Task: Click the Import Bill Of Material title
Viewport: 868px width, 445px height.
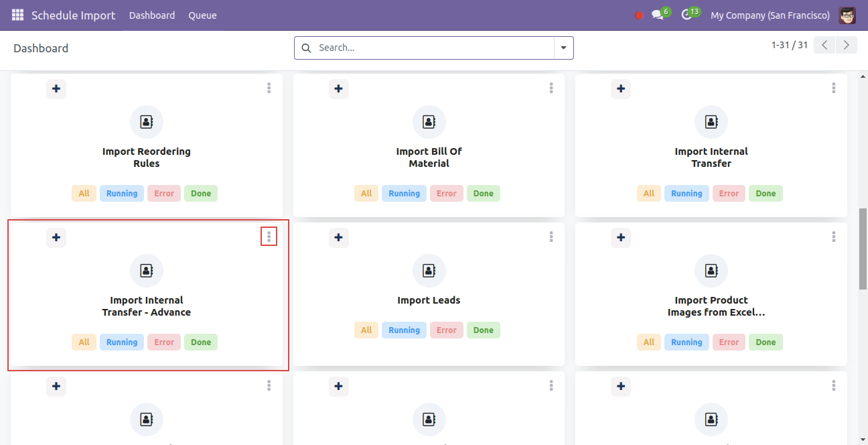Action: 429,157
